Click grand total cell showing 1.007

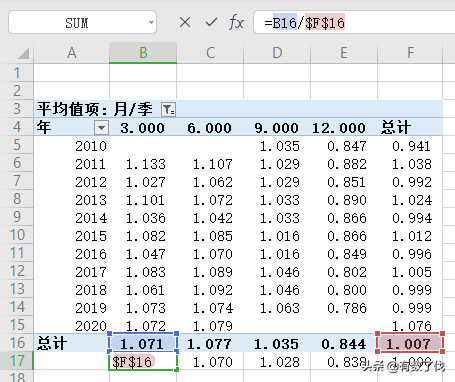pos(410,343)
